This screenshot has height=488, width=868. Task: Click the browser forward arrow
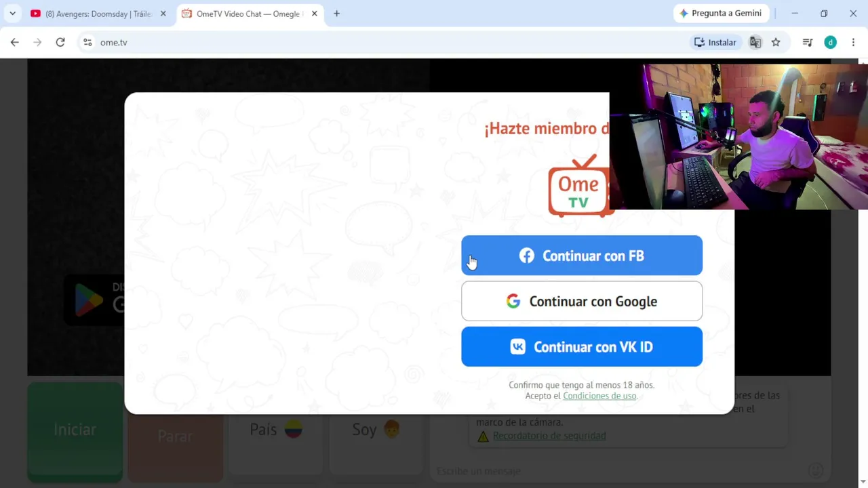(37, 42)
